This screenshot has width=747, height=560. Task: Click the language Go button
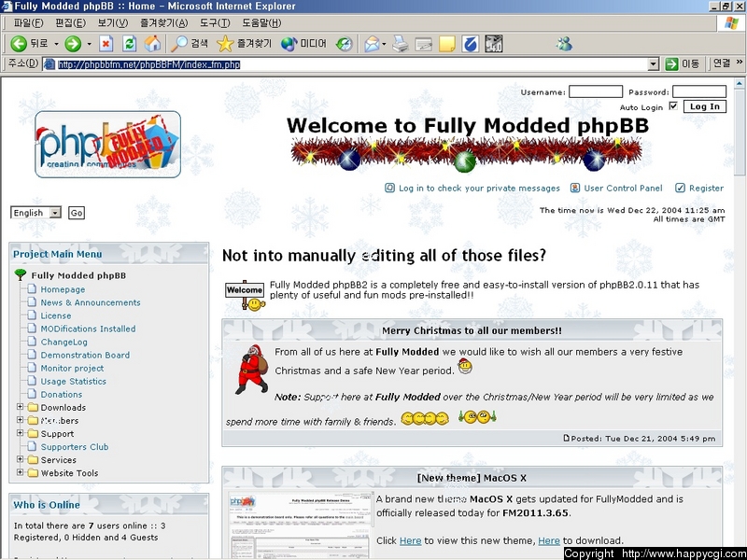(x=77, y=213)
